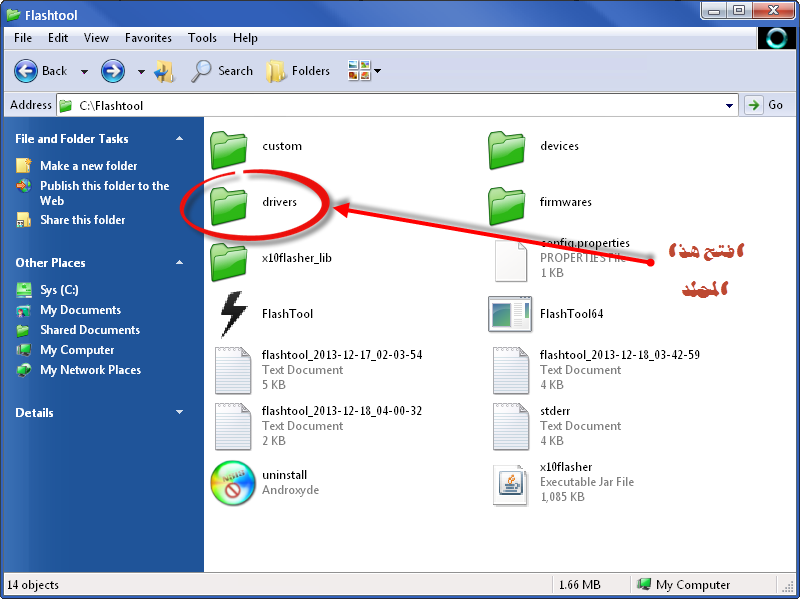800x599 pixels.
Task: Select the firmwares folder icon
Action: coord(507,206)
